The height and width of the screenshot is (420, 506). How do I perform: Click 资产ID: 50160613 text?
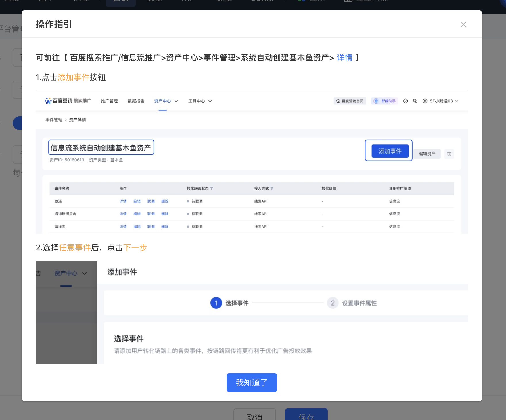click(67, 160)
